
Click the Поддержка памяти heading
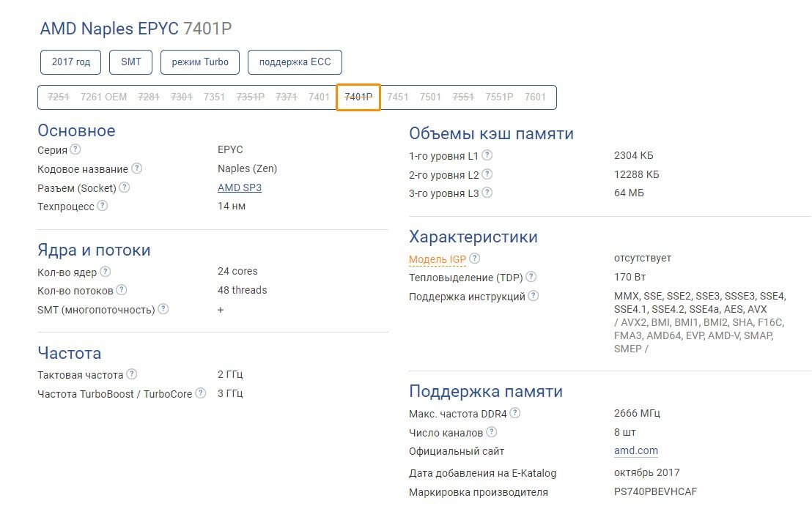pyautogui.click(x=486, y=392)
